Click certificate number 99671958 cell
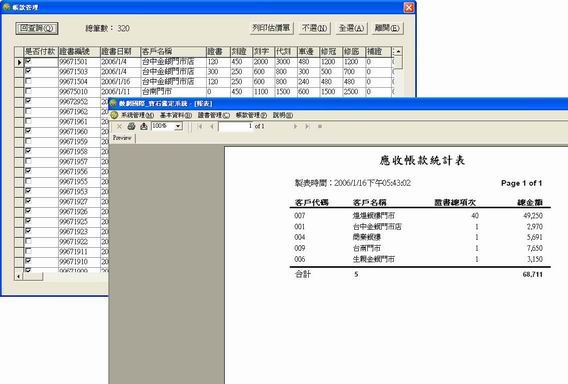Viewport: 568px width, 384px height. [79, 152]
